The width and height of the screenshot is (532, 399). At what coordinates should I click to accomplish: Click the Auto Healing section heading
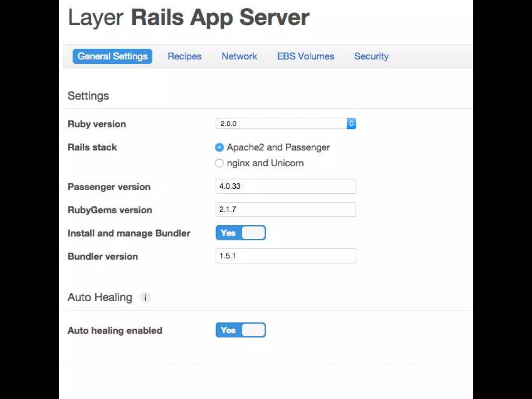pos(100,297)
